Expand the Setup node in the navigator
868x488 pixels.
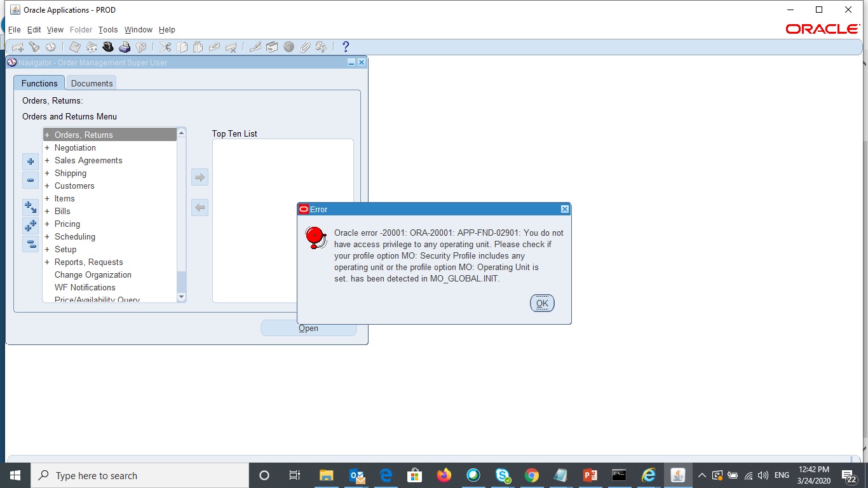point(46,249)
